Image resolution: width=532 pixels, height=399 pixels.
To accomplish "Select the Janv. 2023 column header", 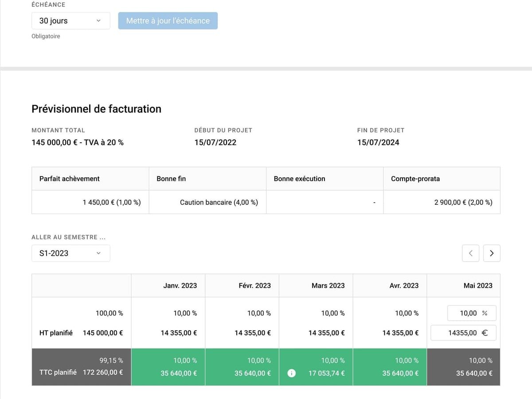I will 180,286.
